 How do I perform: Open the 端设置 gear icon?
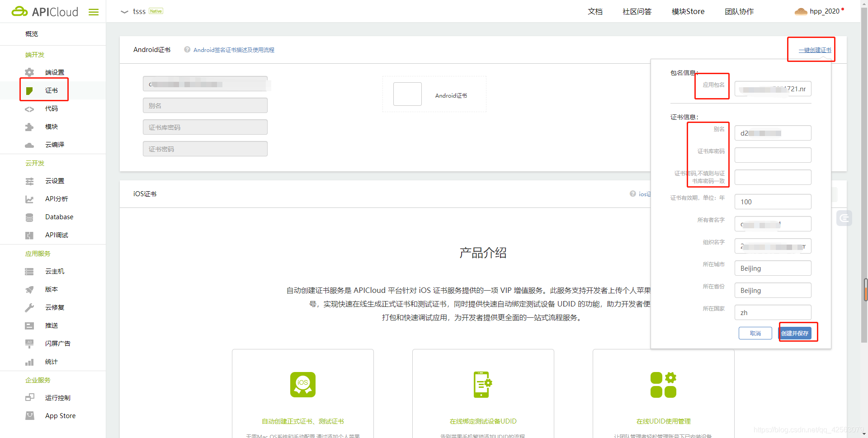click(x=29, y=72)
